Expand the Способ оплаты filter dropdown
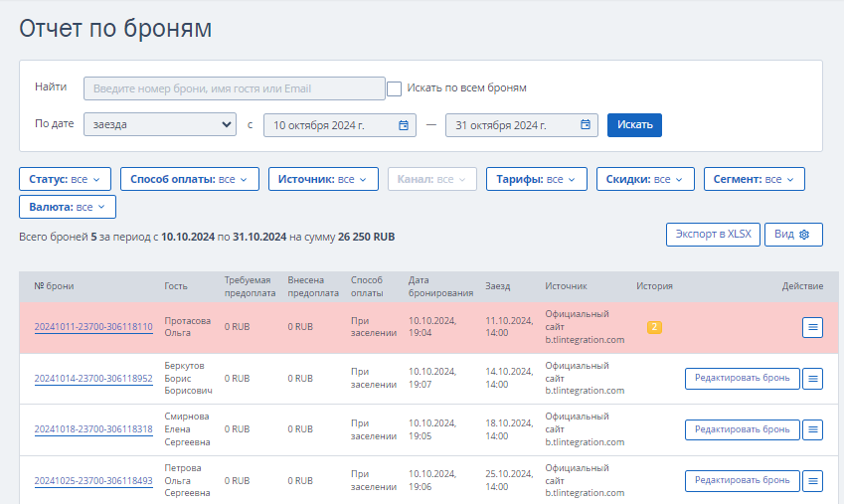Viewport: 844px width, 504px height. [x=190, y=179]
